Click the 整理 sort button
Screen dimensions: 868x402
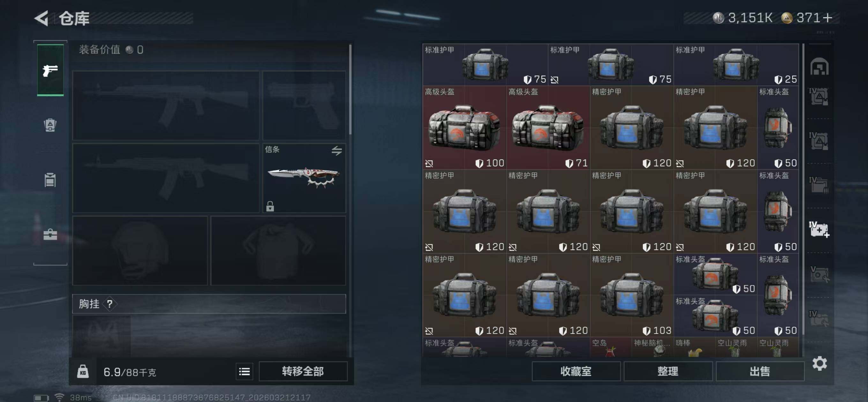[668, 371]
